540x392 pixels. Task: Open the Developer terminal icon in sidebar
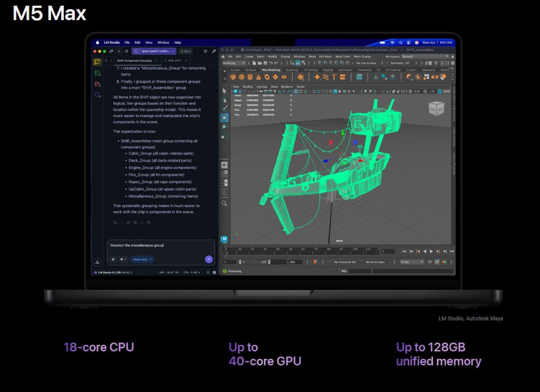(97, 73)
